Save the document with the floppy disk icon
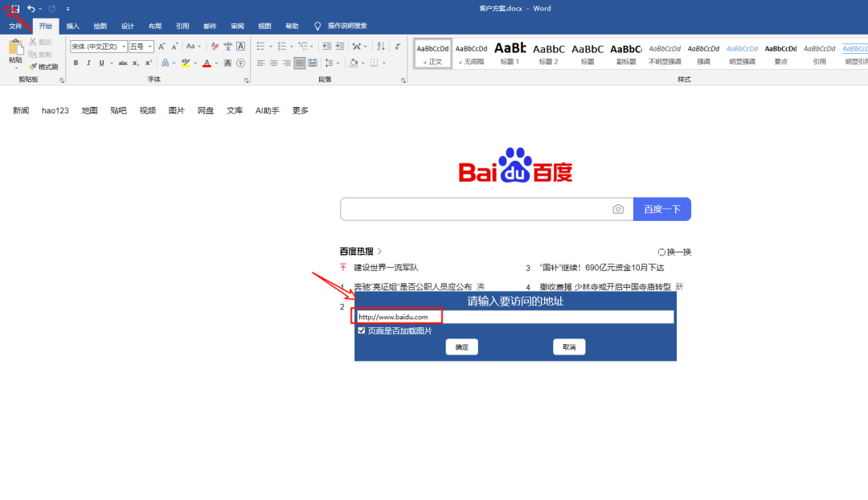The height and width of the screenshot is (500, 868). 15,9
